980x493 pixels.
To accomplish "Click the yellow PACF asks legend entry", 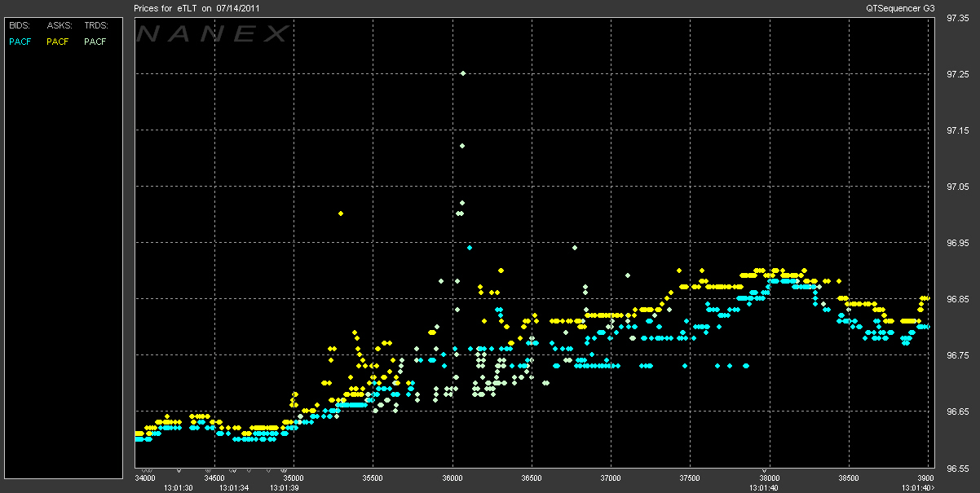I will 58,42.
